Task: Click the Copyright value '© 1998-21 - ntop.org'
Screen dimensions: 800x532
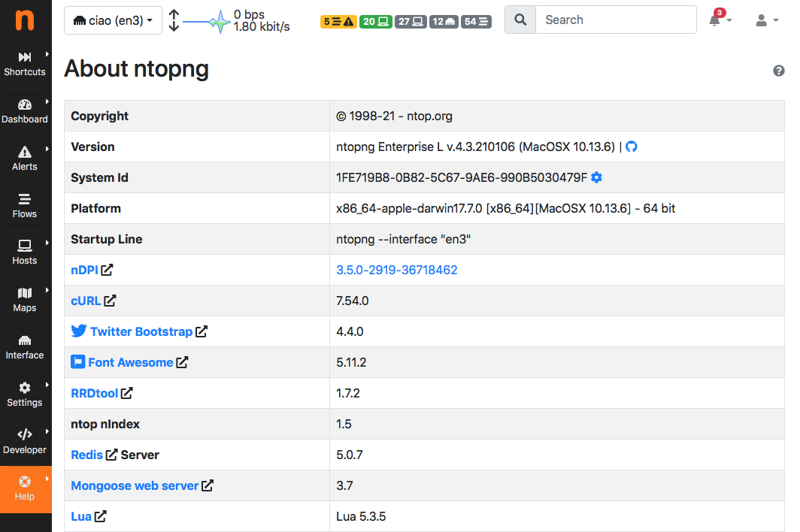Action: pos(395,116)
